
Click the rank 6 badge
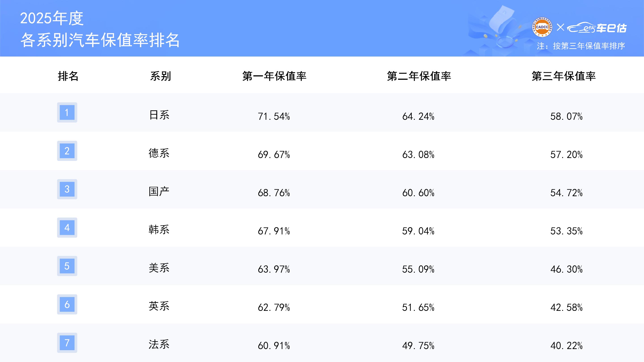click(67, 304)
